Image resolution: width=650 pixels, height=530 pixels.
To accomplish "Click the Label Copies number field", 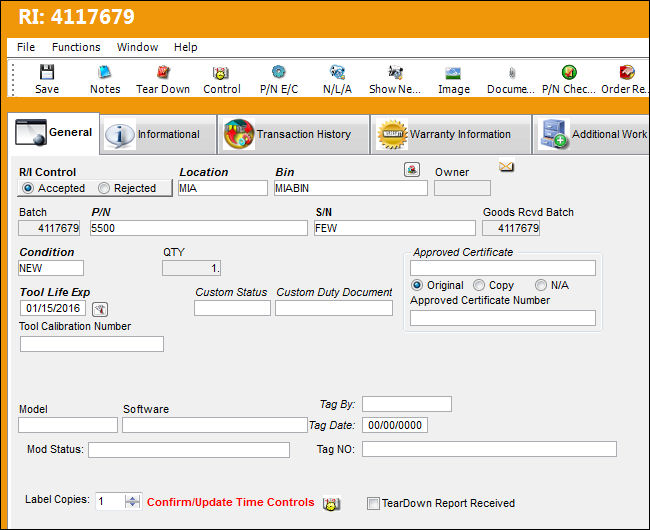I will pyautogui.click(x=110, y=502).
